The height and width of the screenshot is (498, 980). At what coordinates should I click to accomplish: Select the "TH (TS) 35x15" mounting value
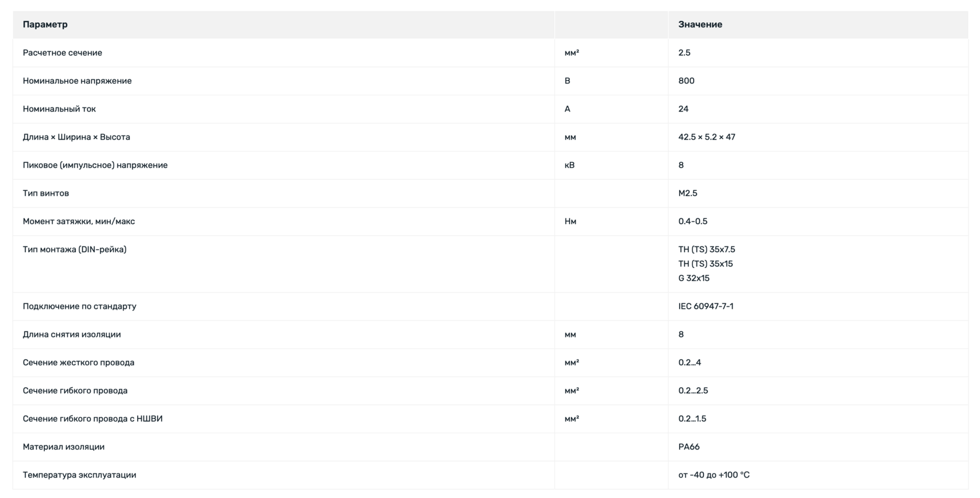(x=705, y=264)
